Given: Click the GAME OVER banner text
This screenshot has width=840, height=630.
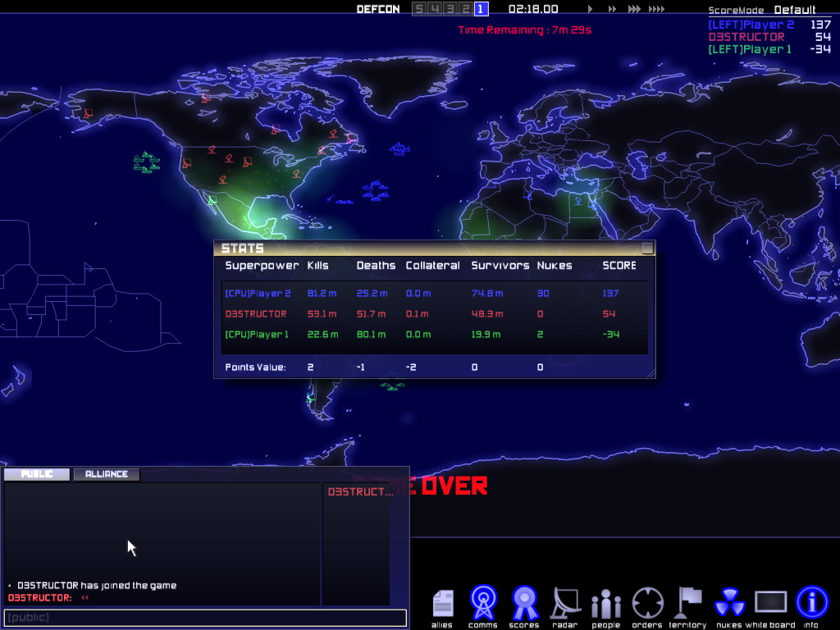Looking at the screenshot, I should [421, 486].
